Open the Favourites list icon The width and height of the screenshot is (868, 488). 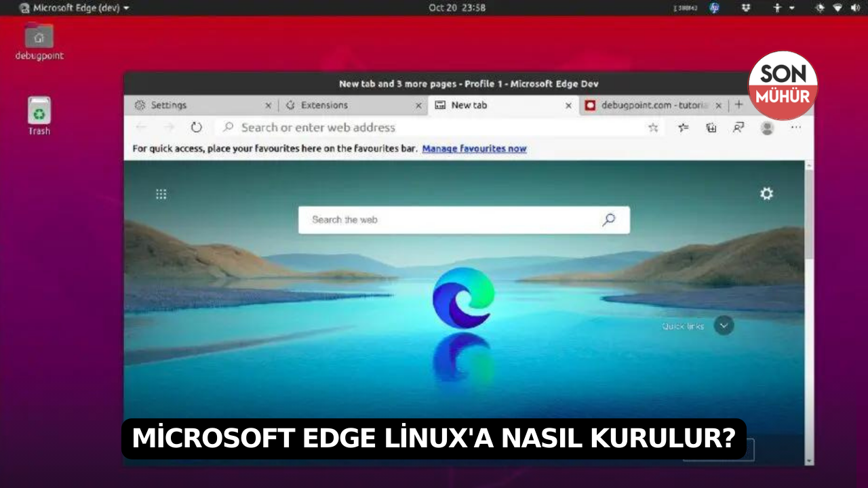(683, 127)
